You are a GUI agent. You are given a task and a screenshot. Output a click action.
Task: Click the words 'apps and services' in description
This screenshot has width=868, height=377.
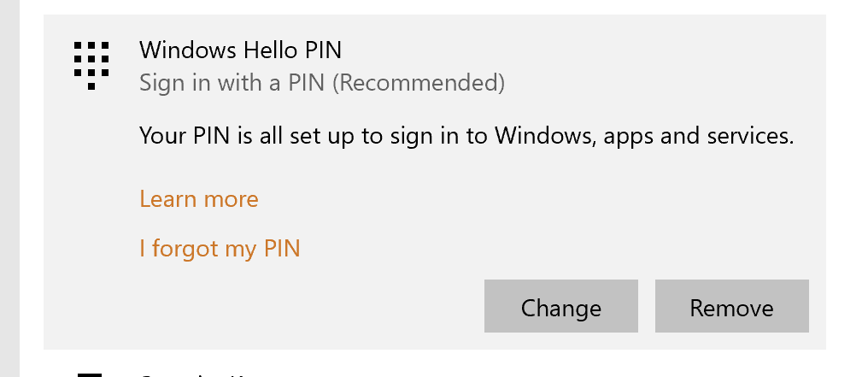click(699, 135)
